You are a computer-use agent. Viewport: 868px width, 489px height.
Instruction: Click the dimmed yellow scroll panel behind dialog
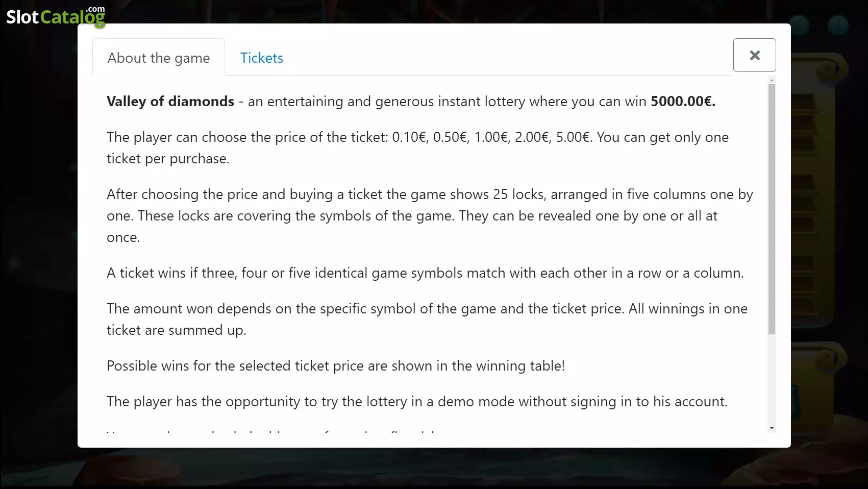coord(819,204)
